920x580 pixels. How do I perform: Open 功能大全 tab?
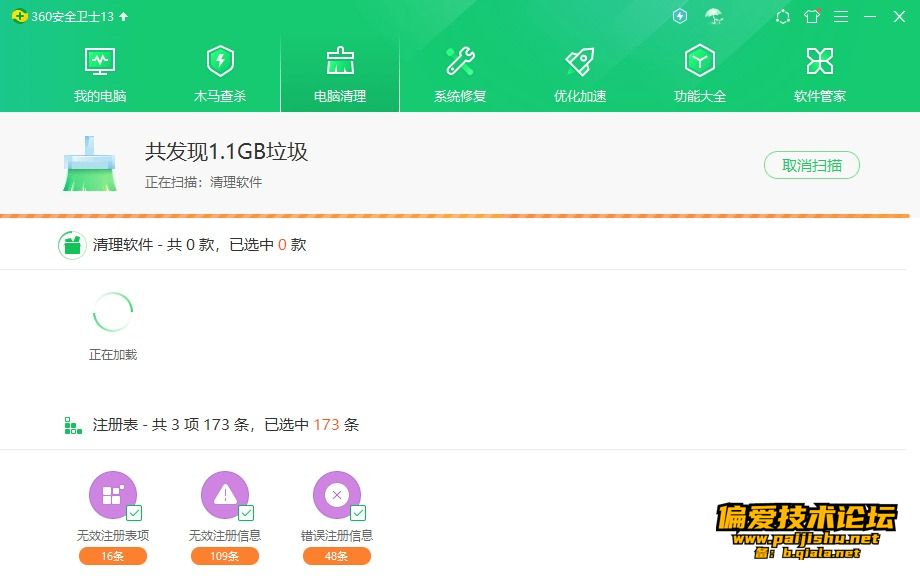point(699,74)
